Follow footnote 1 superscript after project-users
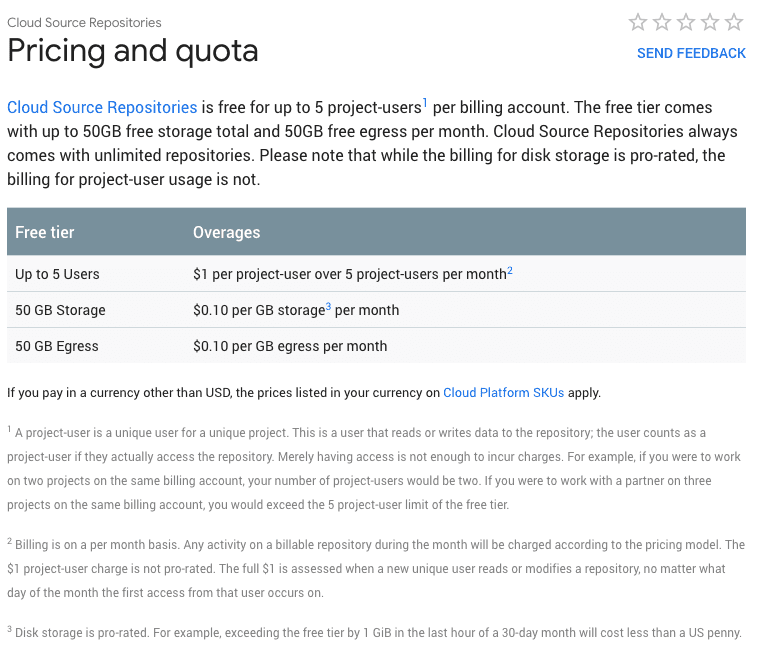This screenshot has width=780, height=662. pyautogui.click(x=425, y=103)
